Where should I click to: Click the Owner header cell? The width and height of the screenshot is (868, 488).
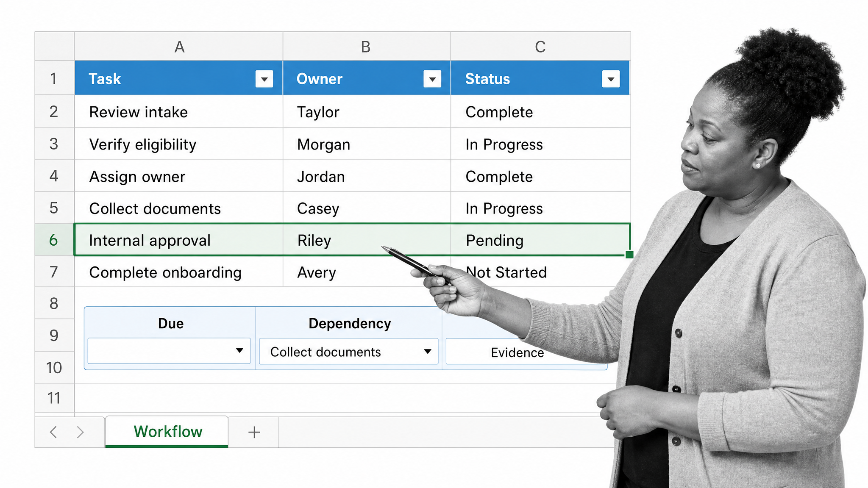[x=367, y=78]
